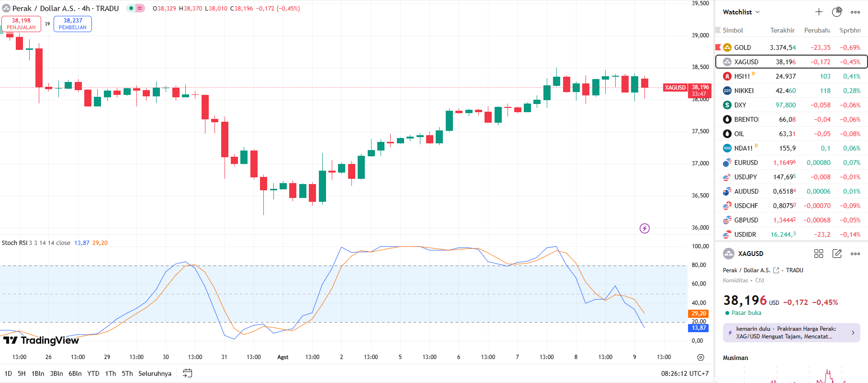Select the YTD time range
The image size is (868, 383).
point(93,373)
